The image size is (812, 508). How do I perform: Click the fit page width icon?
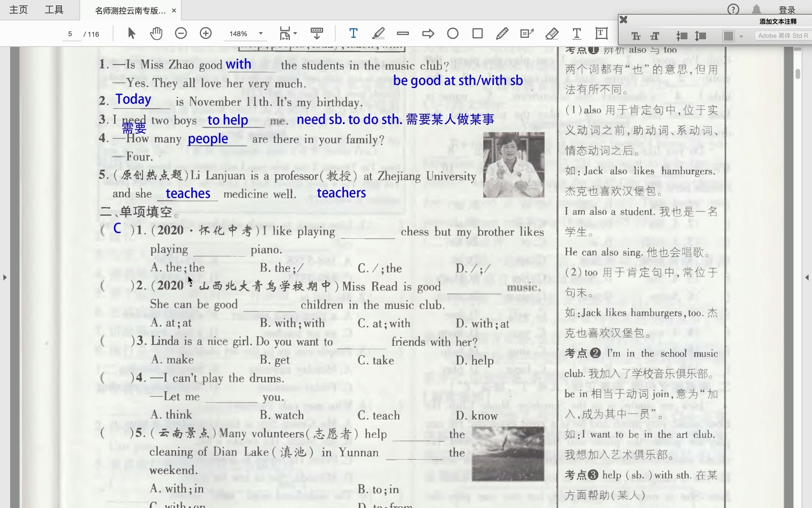pyautogui.click(x=285, y=34)
